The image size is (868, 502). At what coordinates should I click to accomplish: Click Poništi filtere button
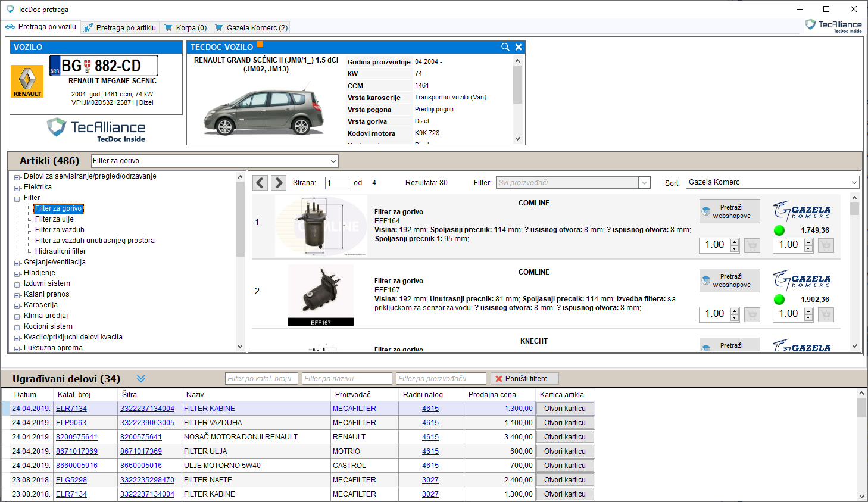[x=524, y=379]
